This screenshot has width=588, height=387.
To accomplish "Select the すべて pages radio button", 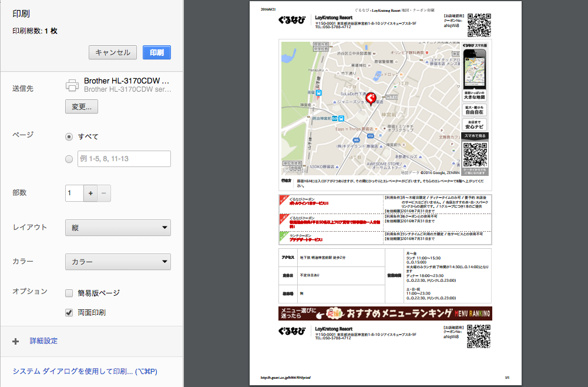I will (69, 136).
